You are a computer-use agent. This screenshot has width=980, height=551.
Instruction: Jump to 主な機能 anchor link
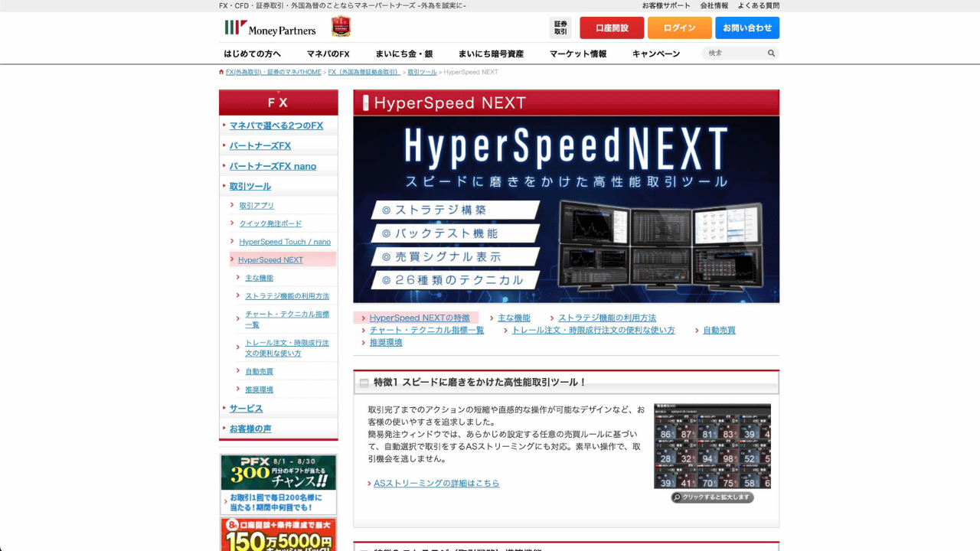514,318
